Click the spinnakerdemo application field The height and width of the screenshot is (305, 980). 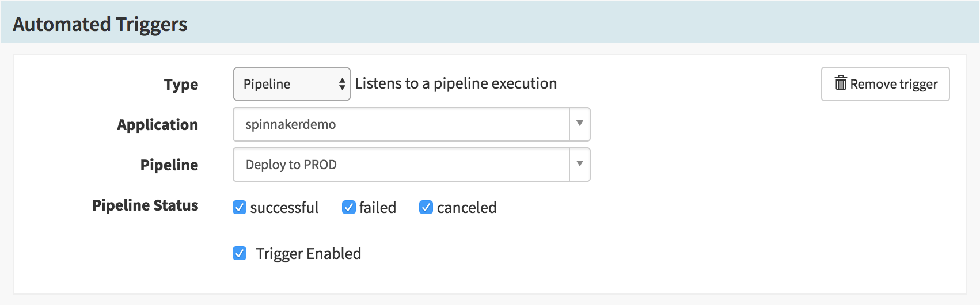(x=401, y=124)
